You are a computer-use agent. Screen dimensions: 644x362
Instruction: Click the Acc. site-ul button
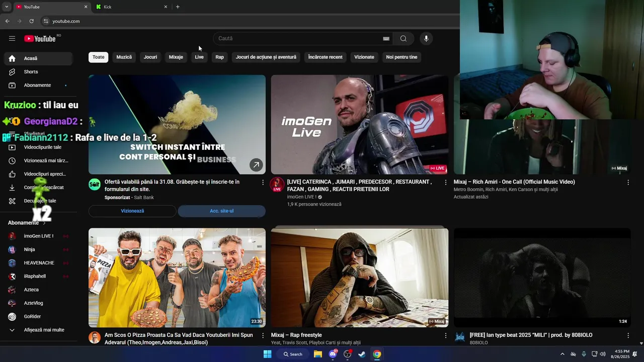[222, 211]
